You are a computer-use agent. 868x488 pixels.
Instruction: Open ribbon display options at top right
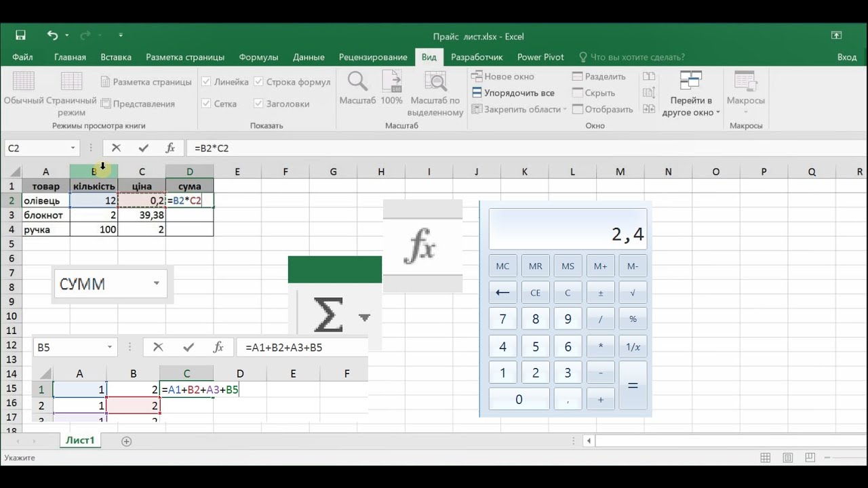(x=836, y=35)
